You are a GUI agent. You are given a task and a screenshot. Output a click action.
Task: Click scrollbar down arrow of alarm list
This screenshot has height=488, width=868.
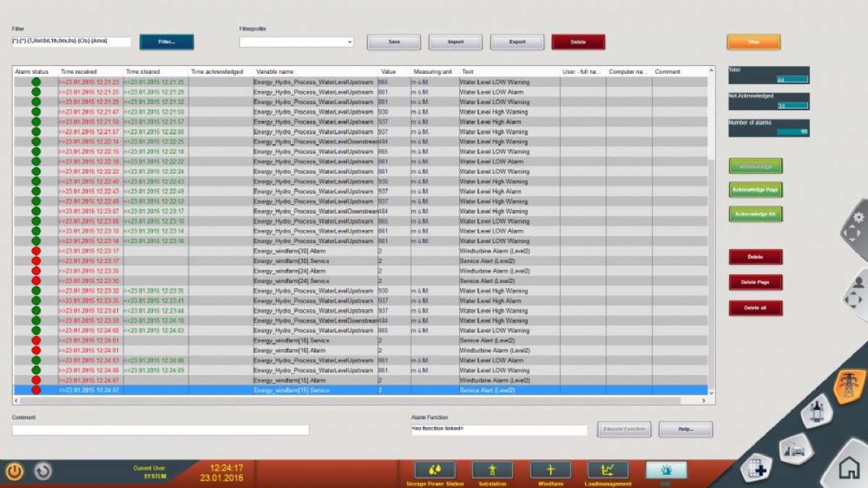click(x=712, y=392)
